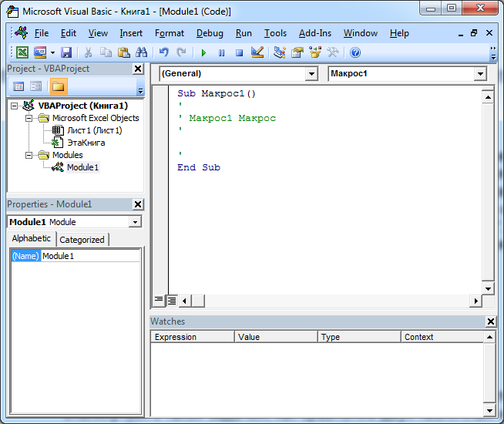Click the Redo arrow icon
504x424 pixels.
(182, 52)
